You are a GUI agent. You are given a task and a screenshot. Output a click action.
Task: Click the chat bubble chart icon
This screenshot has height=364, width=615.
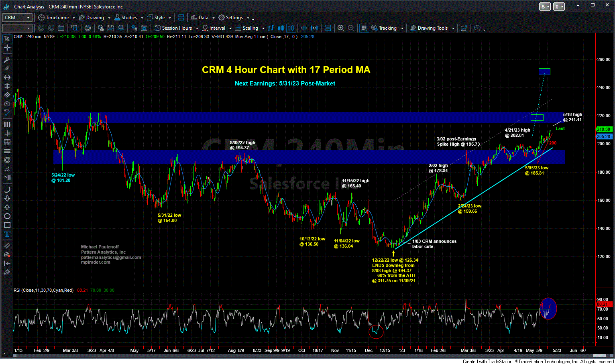[477, 28]
